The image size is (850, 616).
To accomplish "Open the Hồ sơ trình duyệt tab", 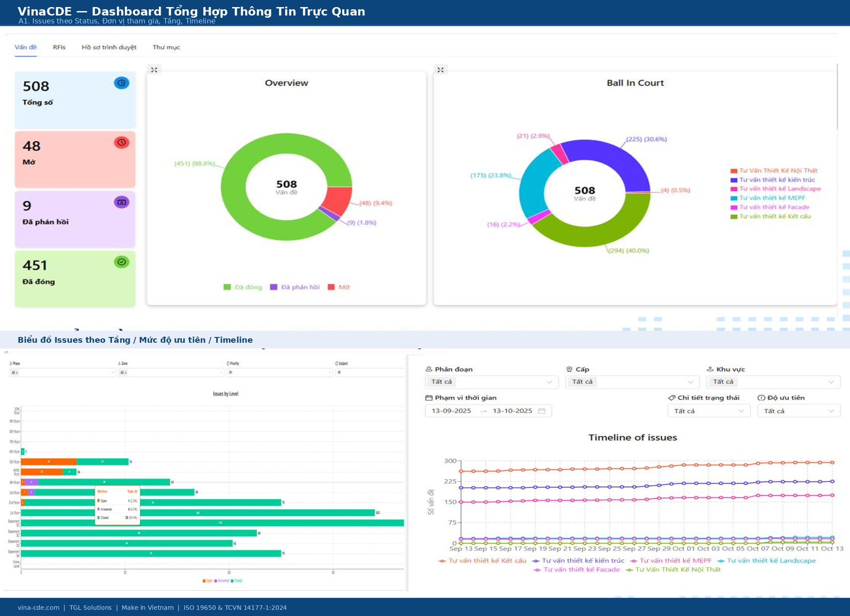I will click(x=109, y=47).
